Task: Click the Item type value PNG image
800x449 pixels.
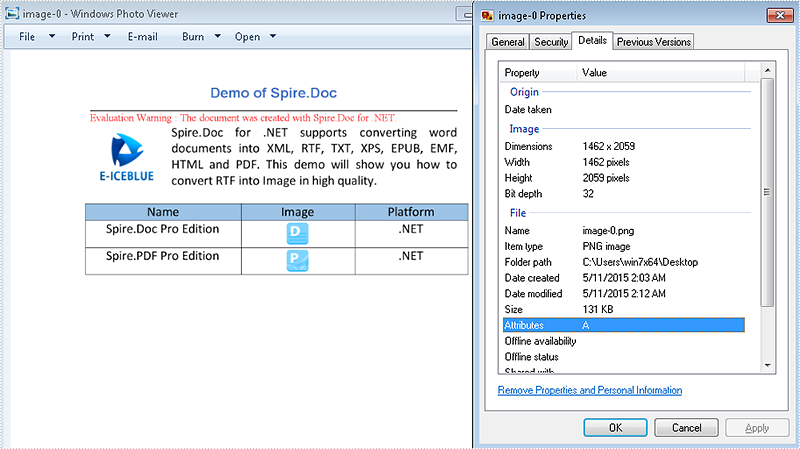Action: click(x=606, y=246)
